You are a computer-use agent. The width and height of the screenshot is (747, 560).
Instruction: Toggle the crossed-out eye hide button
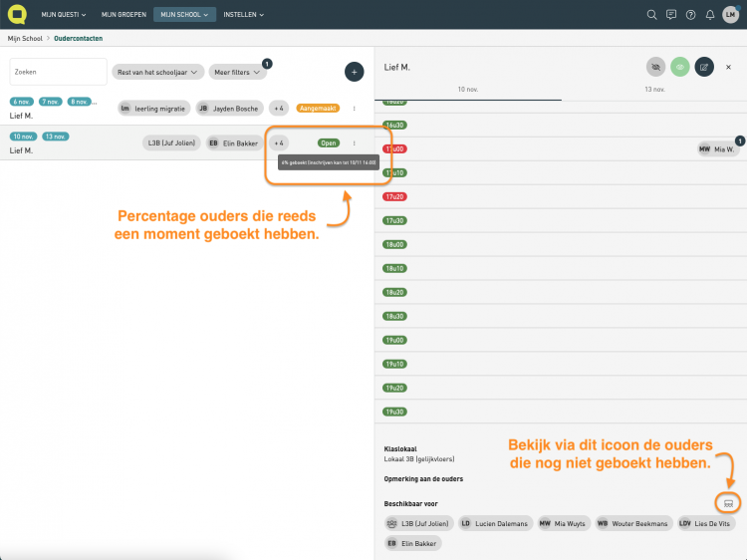(x=655, y=67)
